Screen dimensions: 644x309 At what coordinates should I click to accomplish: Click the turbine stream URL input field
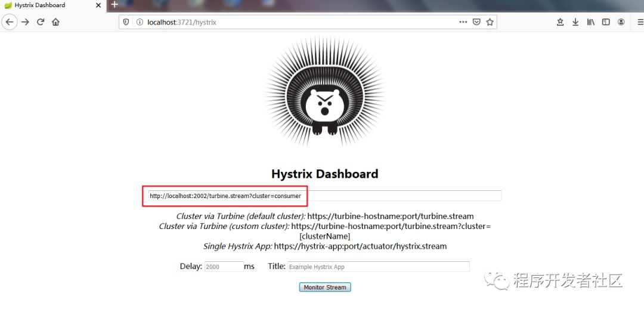[x=324, y=196]
